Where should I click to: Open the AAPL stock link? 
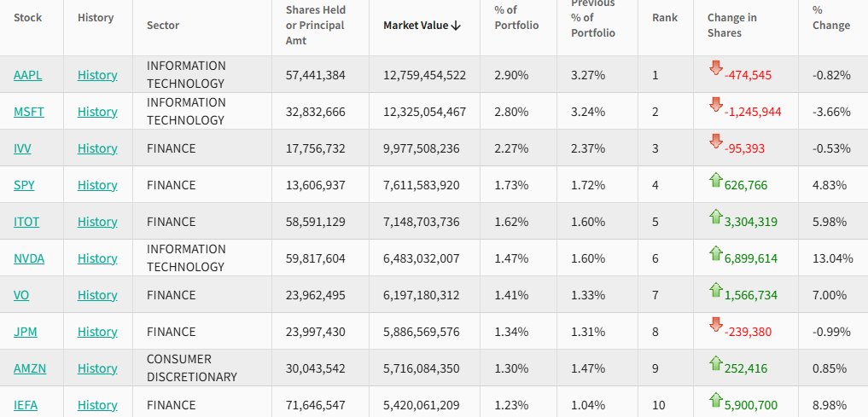pyautogui.click(x=27, y=75)
